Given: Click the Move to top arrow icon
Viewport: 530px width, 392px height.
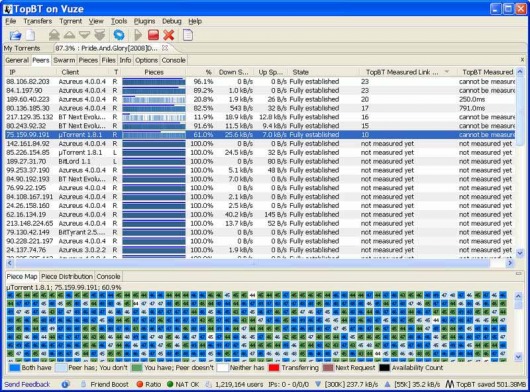Looking at the screenshot, I should point(54,35).
